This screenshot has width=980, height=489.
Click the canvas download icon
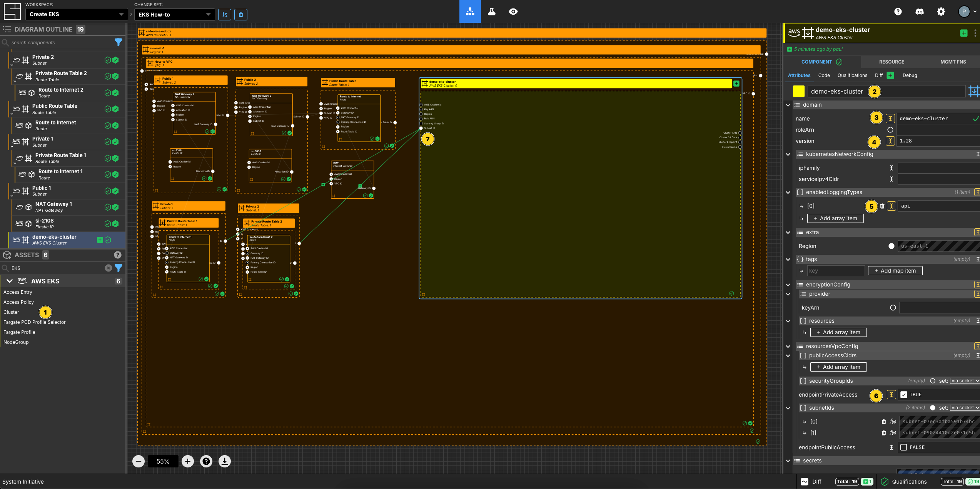point(225,461)
